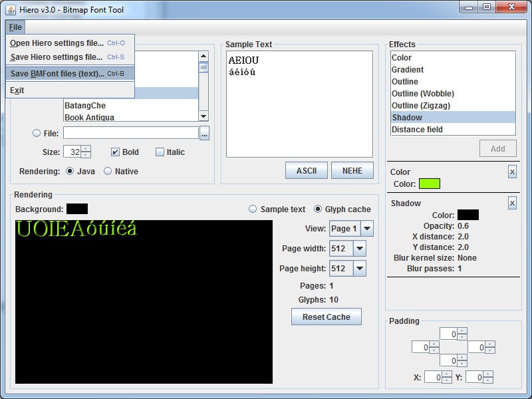Screen dimensions: 532x399
Task: Choose Open Hiero settings file
Action: pos(70,43)
